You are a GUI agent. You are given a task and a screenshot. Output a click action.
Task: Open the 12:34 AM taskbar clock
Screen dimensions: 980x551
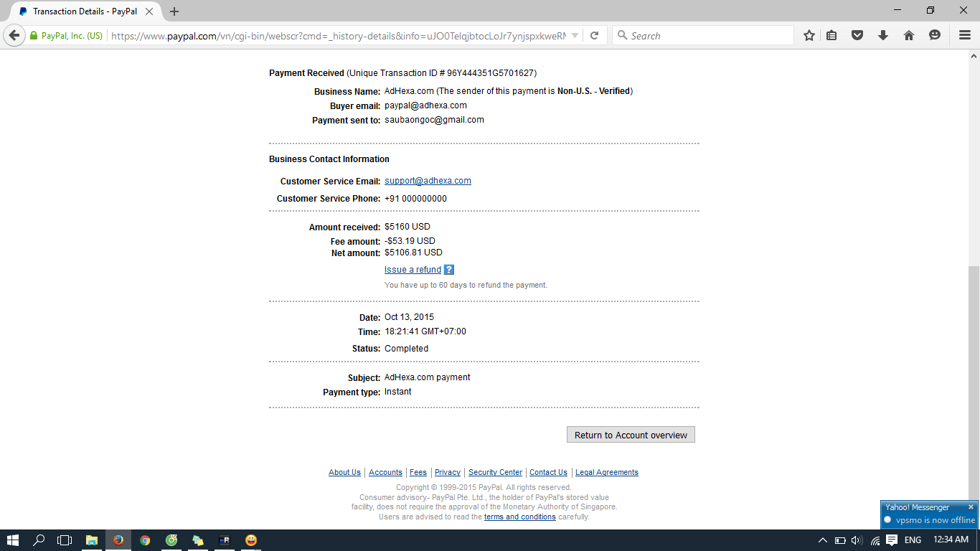pyautogui.click(x=951, y=540)
